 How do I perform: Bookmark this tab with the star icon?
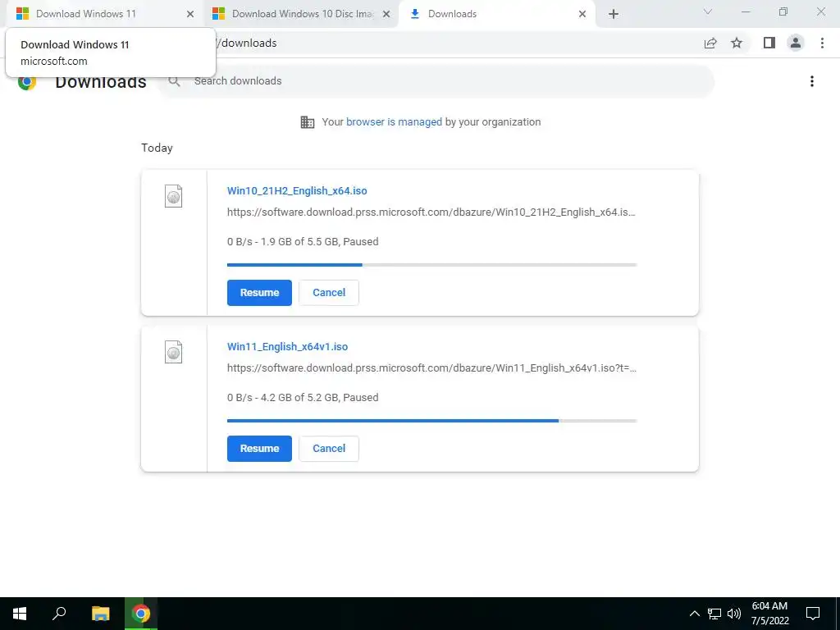pos(737,43)
